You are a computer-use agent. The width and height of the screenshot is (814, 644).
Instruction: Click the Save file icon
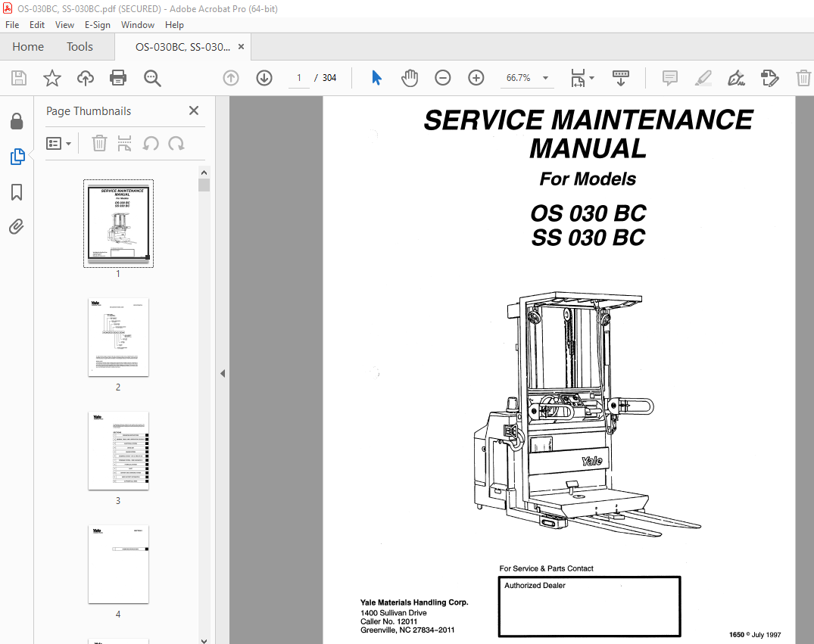[19, 79]
